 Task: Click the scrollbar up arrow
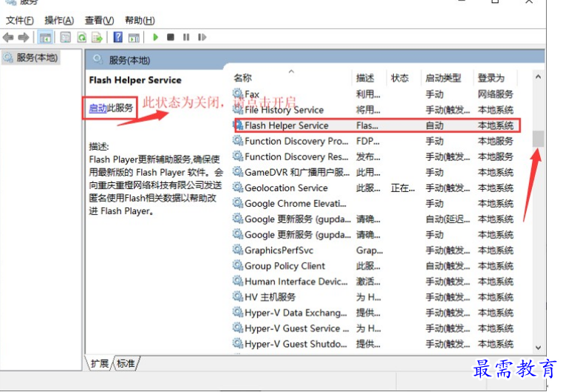click(x=538, y=77)
